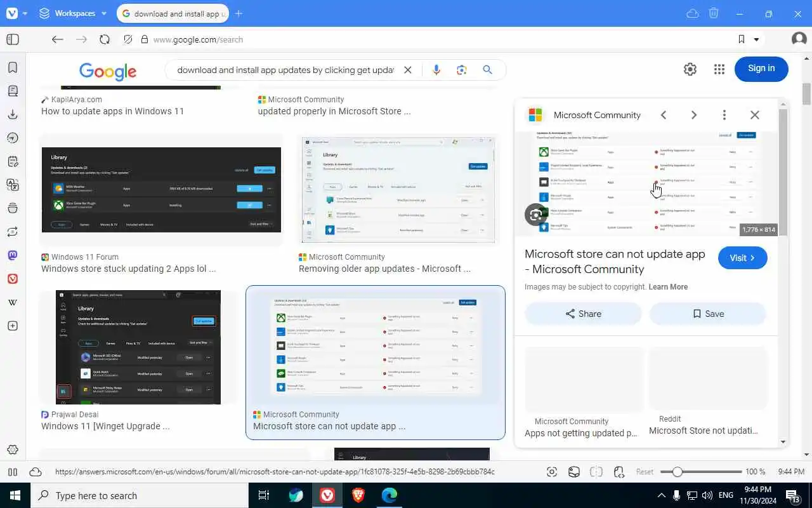This screenshot has width=812, height=508.
Task: Open Reading List panel in sidebar
Action: tap(13, 91)
